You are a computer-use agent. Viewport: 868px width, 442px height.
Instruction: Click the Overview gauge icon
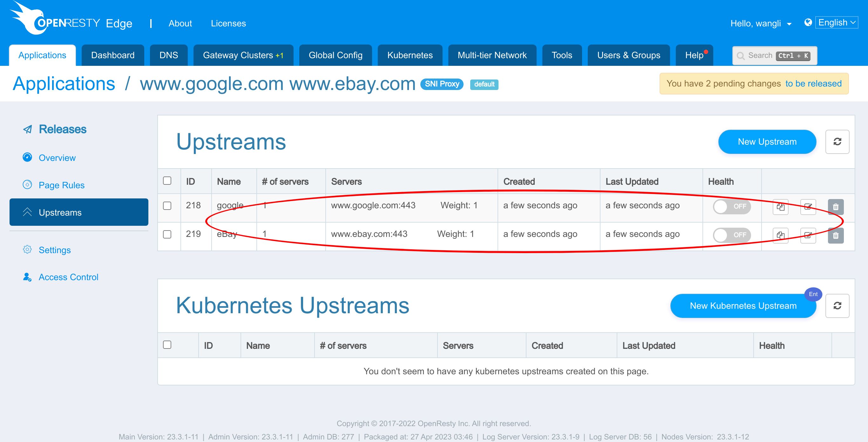click(27, 157)
